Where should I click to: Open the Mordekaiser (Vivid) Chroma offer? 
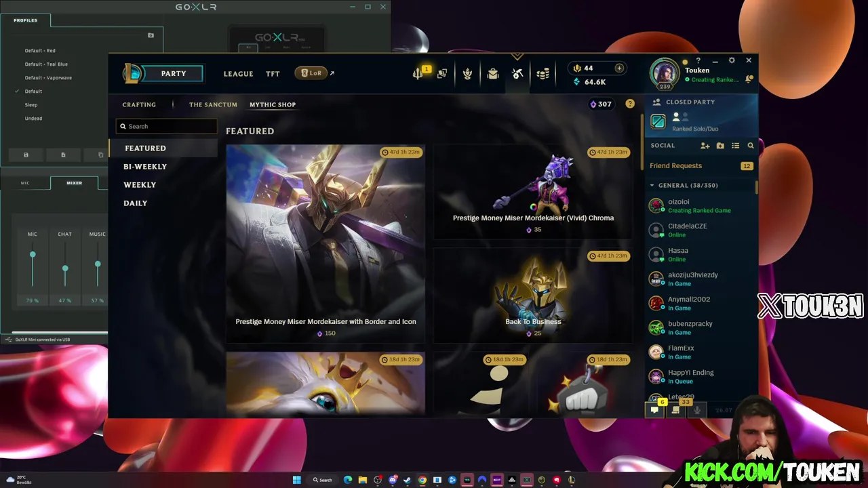(x=533, y=191)
